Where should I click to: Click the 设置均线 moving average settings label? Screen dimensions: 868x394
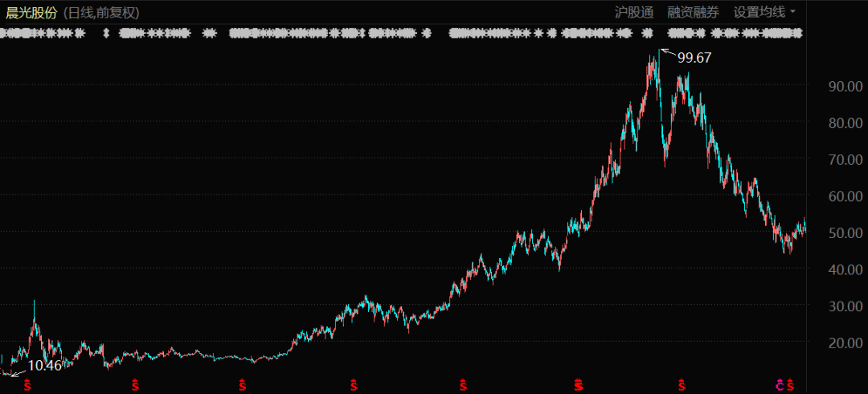(759, 12)
